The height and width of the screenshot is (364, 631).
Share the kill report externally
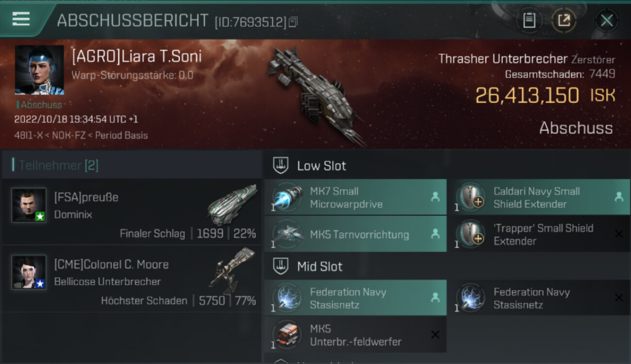[564, 20]
